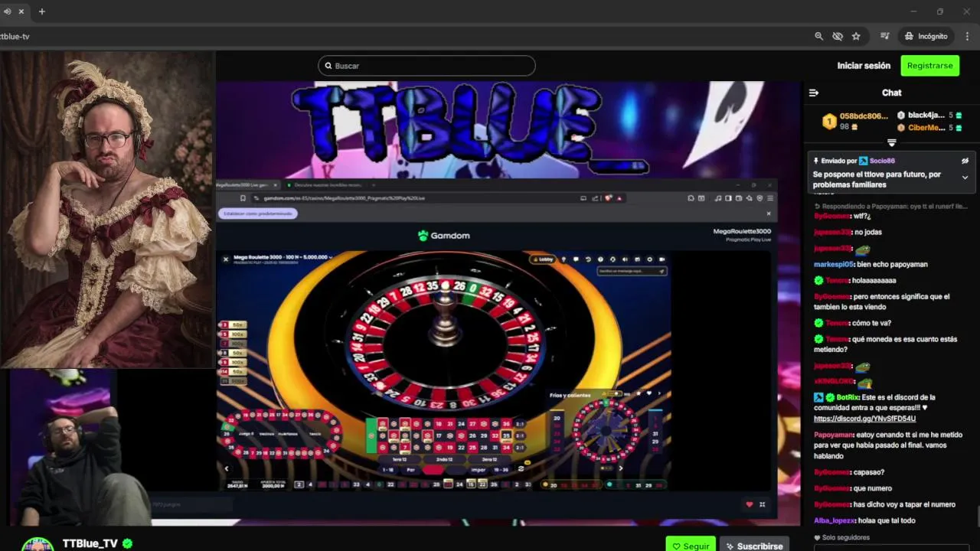980x551 pixels.
Task: Open the media control icon in browser toolbar
Action: pyautogui.click(x=884, y=36)
